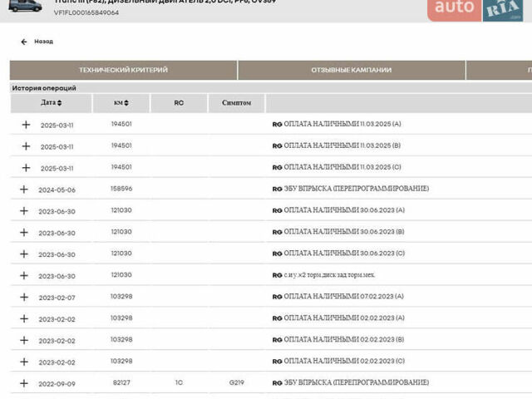The height and width of the screenshot is (399, 532).
Task: Expand row ОПЛАТА НАЛИЧНЫМИ 07.02.2023 (A)
Action: click(x=24, y=298)
